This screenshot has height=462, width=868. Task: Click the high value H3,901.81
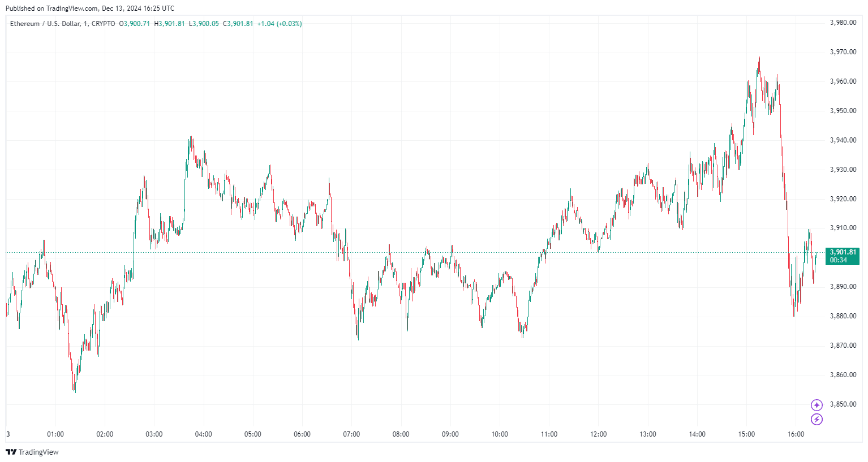170,24
